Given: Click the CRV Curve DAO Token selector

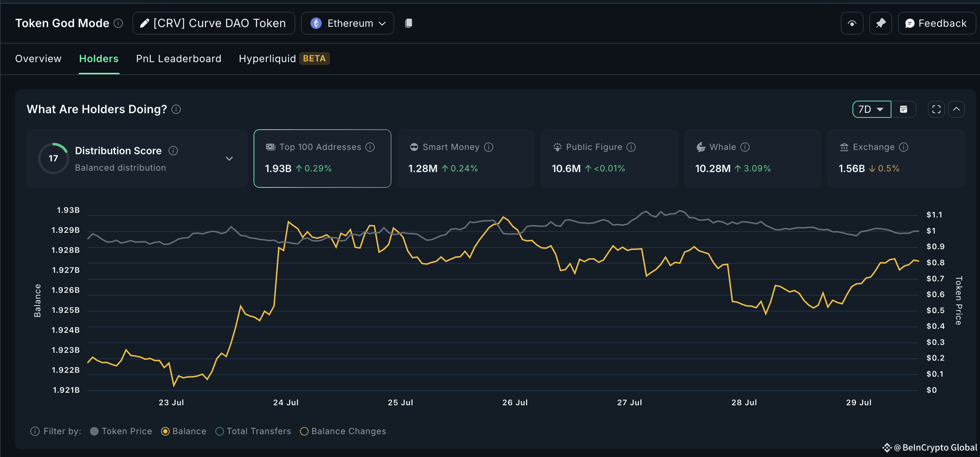Looking at the screenshot, I should point(214,24).
